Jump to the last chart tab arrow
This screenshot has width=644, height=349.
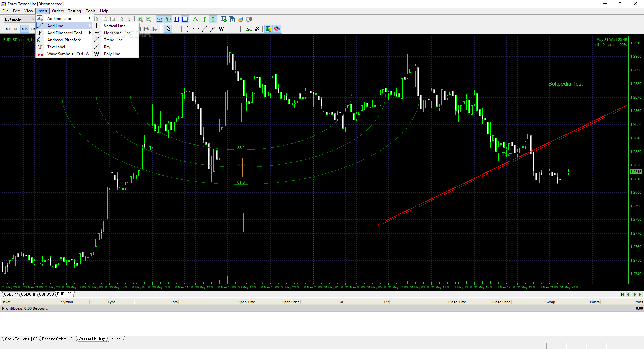coord(640,294)
